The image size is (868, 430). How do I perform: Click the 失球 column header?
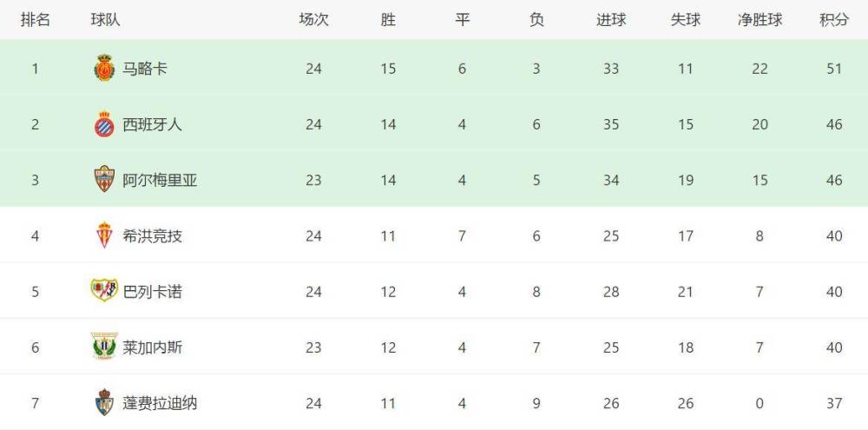(x=686, y=20)
